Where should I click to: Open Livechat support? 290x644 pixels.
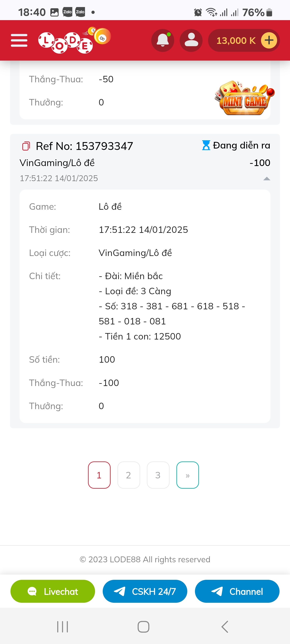pos(53,591)
